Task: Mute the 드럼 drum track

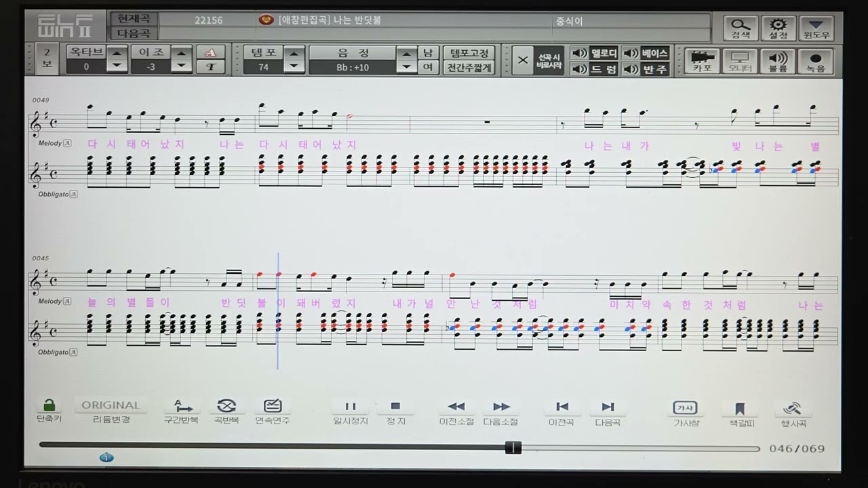Action: pos(594,69)
